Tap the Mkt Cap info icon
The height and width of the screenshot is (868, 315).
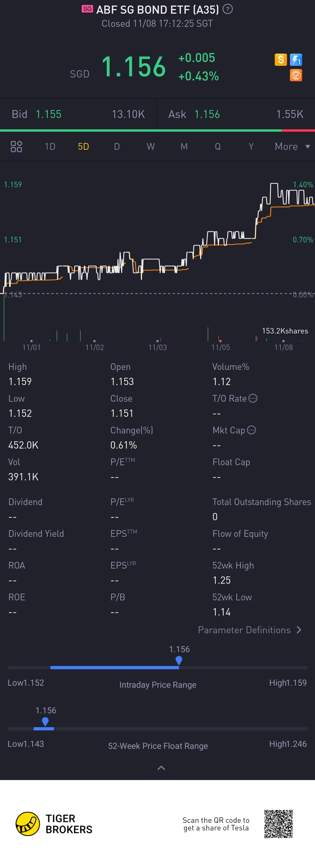[x=252, y=430]
